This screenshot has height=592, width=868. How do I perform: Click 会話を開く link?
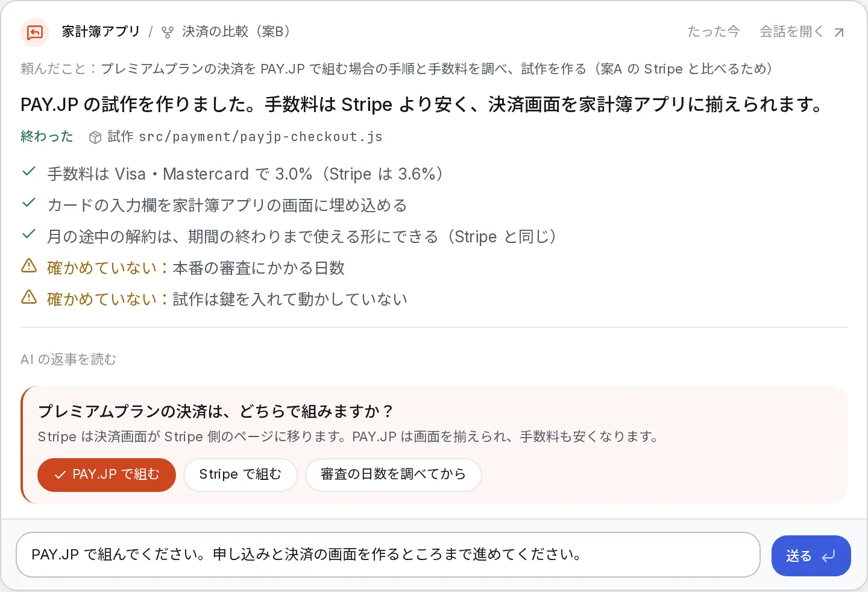click(x=791, y=32)
